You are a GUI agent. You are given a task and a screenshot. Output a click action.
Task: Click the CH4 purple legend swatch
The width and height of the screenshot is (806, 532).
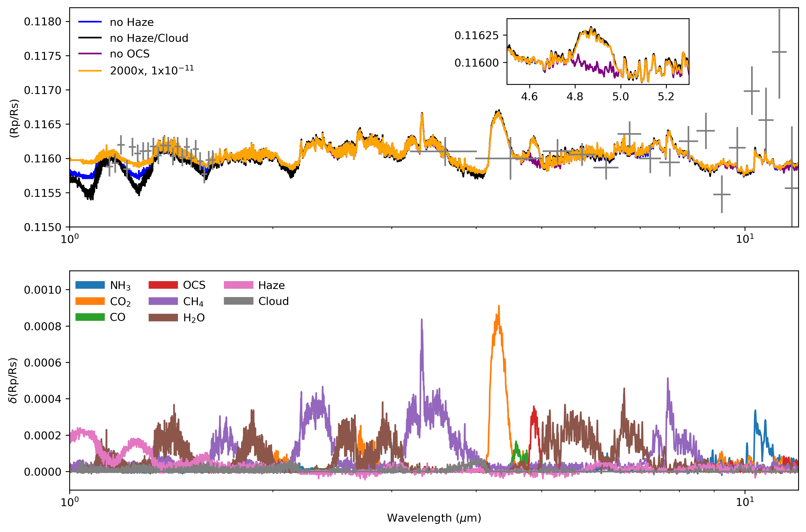(163, 301)
